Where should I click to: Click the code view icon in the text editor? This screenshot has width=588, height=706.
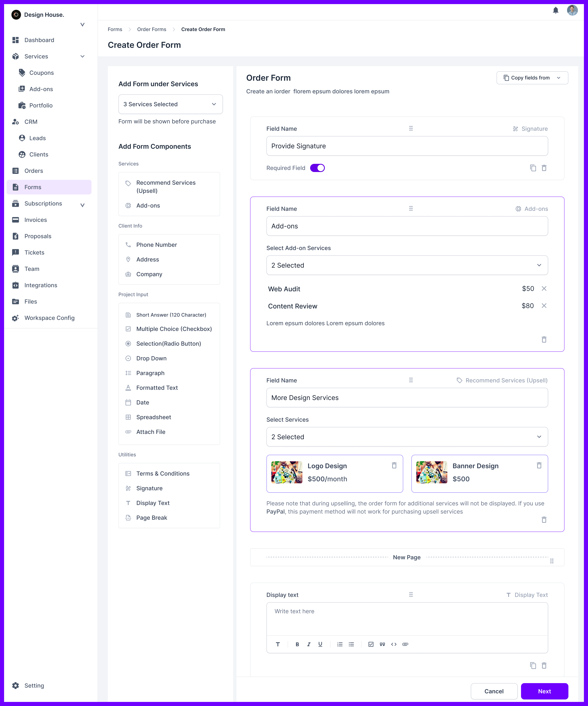pos(394,644)
